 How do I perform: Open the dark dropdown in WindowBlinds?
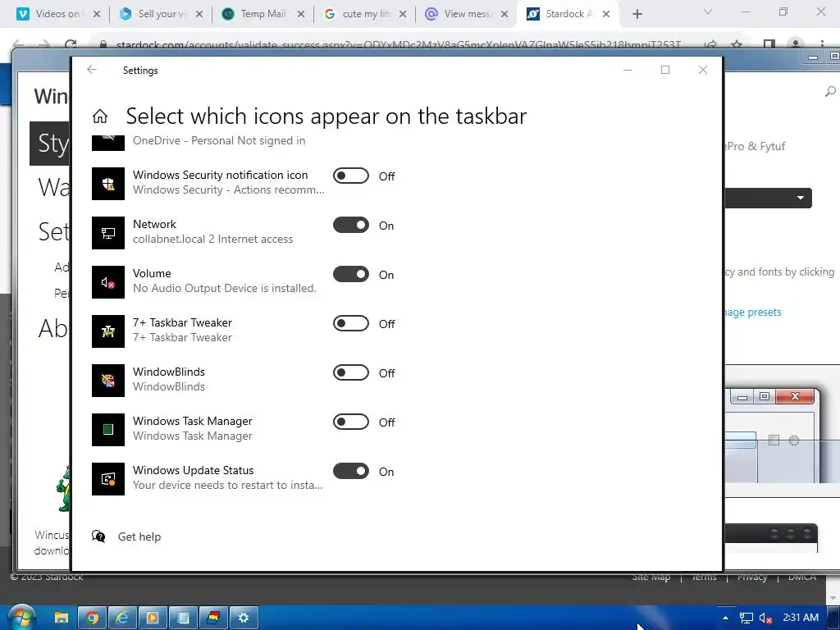(768, 198)
